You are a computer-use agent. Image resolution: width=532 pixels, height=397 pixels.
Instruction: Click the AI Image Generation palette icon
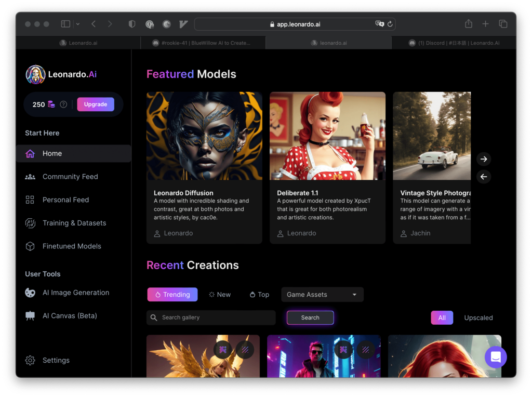pyautogui.click(x=30, y=293)
